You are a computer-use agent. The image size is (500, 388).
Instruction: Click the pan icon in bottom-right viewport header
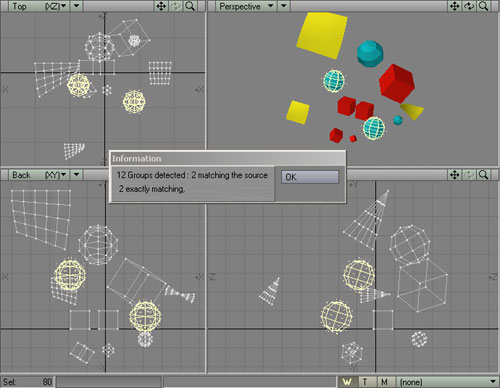(x=455, y=175)
